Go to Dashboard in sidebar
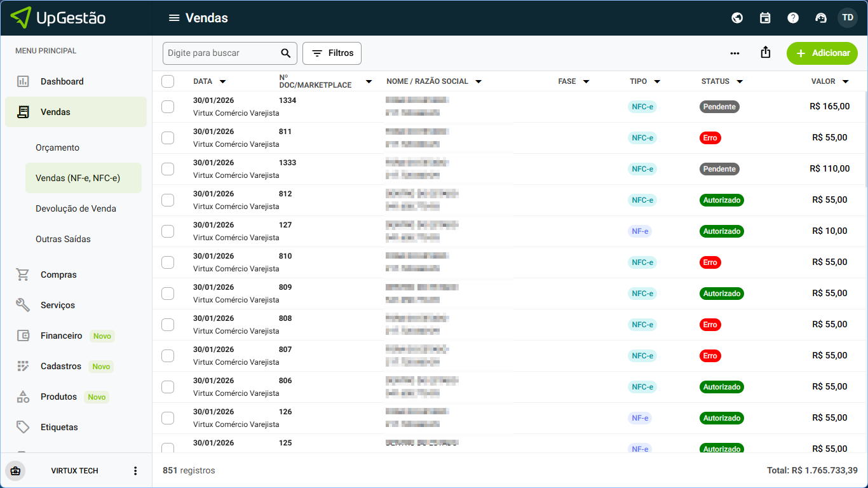 point(62,81)
